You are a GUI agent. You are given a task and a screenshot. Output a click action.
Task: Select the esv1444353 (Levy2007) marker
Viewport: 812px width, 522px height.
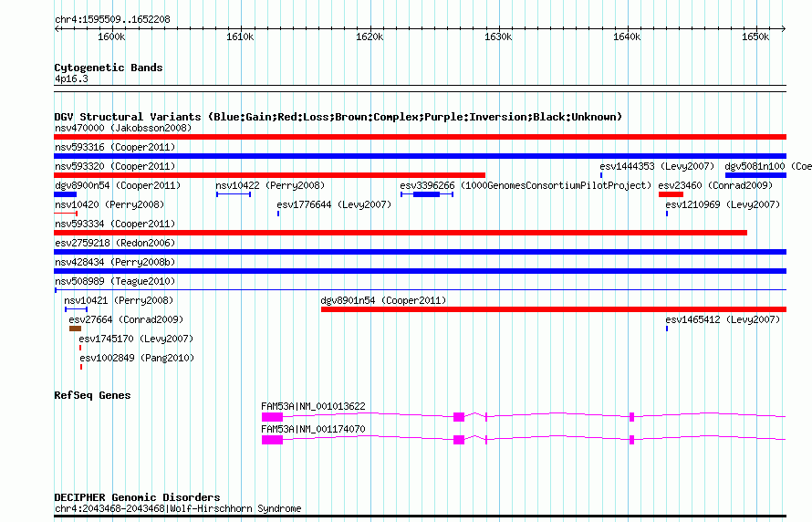(601, 175)
